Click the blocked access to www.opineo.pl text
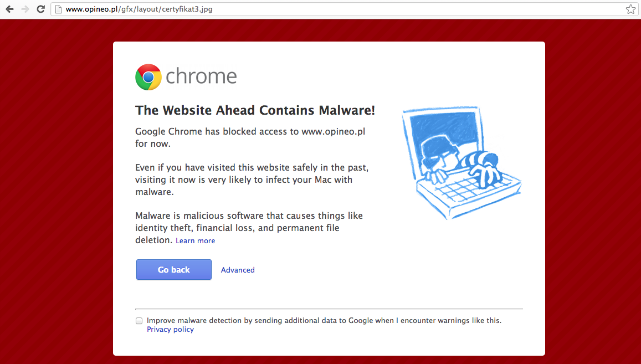The image size is (641, 364). click(x=250, y=137)
